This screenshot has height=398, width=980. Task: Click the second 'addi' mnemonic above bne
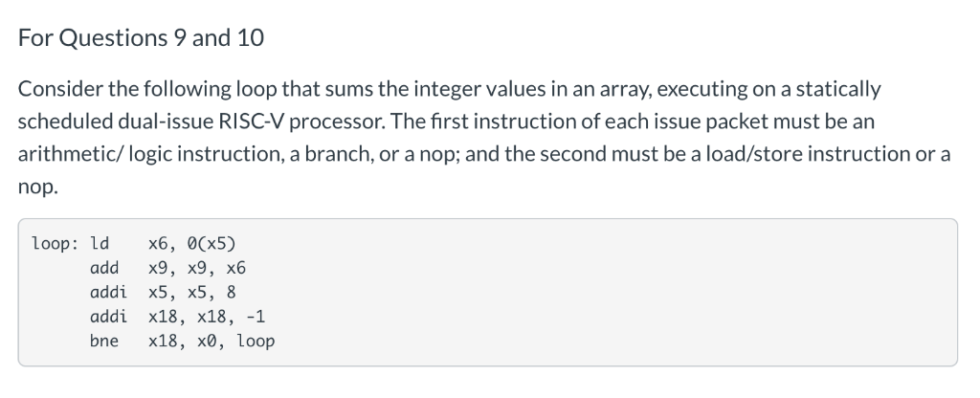(x=109, y=317)
